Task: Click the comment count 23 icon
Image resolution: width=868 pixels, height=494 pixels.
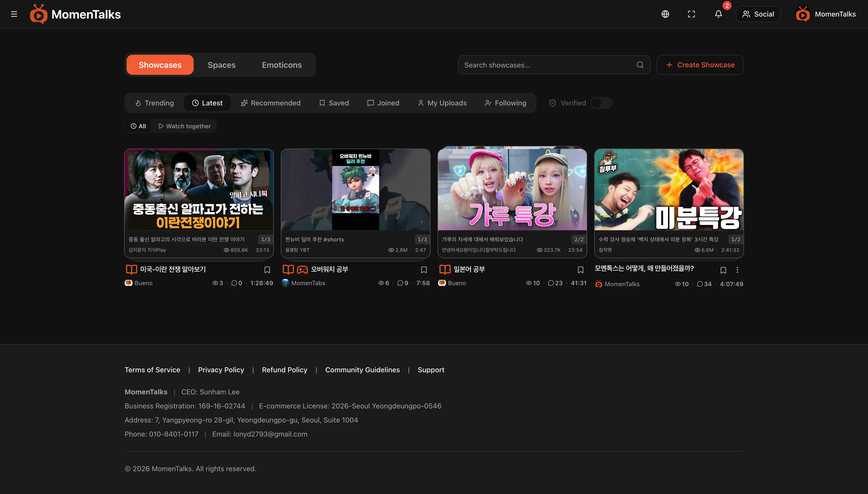Action: [x=551, y=283]
